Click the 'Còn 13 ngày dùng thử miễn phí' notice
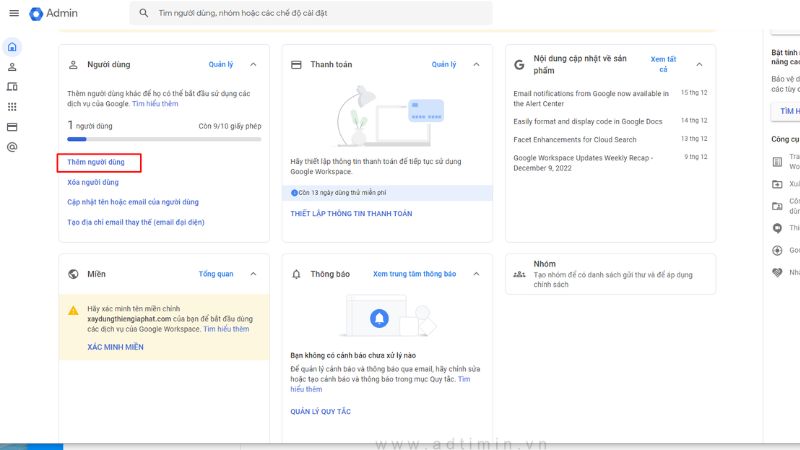This screenshot has height=450, width=800. [387, 193]
